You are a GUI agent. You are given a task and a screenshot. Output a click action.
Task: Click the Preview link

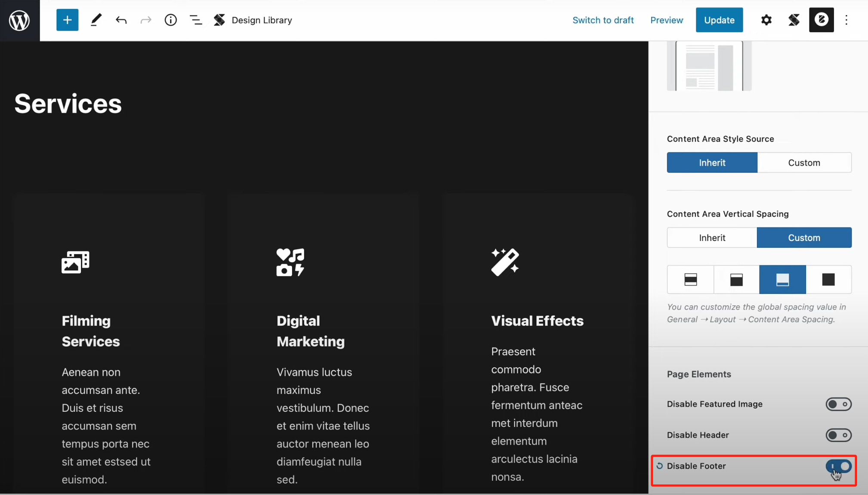pyautogui.click(x=666, y=20)
